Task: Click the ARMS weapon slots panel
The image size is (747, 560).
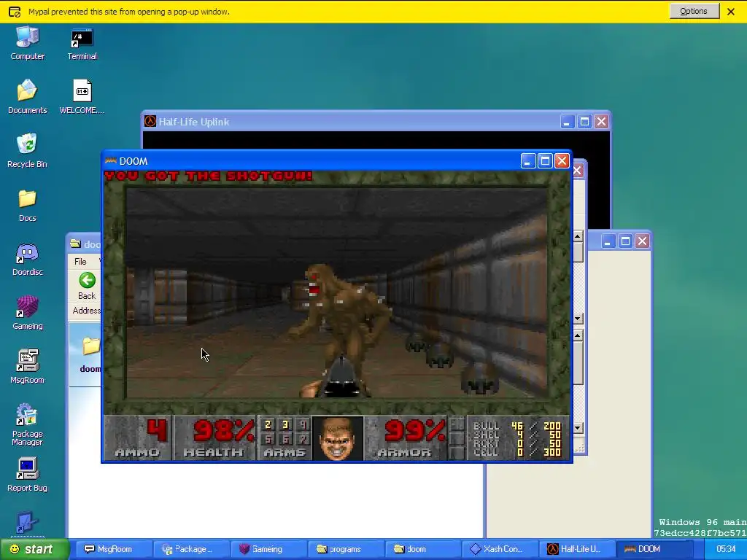Action: coord(285,438)
